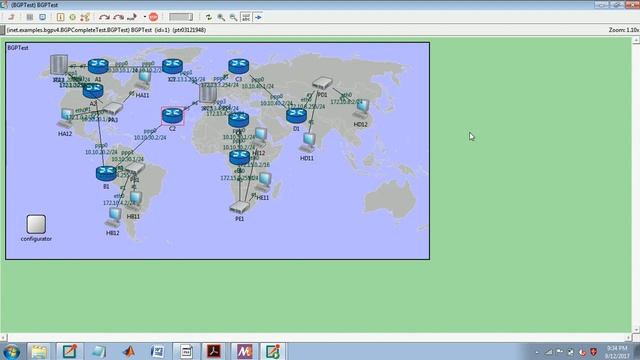The height and width of the screenshot is (360, 640).
Task: Select the gray server at top-left of network
Action: 59,65
